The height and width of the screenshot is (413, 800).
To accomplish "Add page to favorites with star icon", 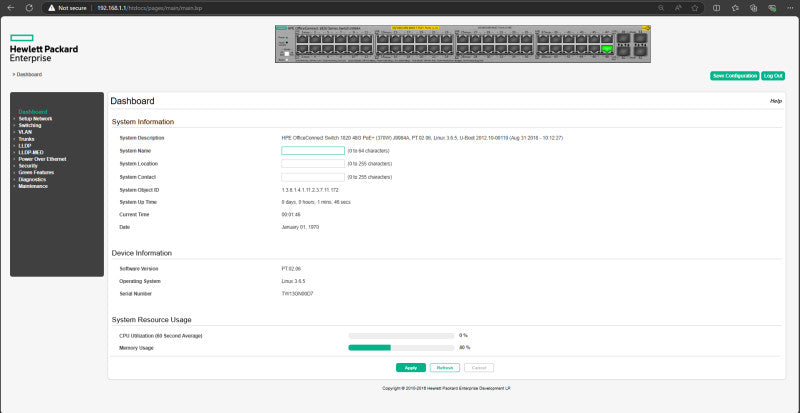I will click(694, 8).
